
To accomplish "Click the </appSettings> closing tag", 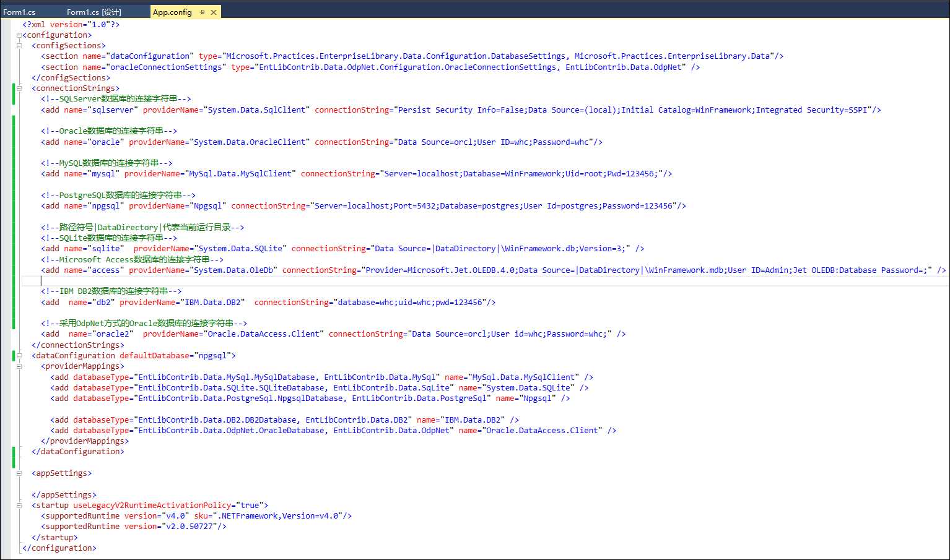I will tap(64, 495).
